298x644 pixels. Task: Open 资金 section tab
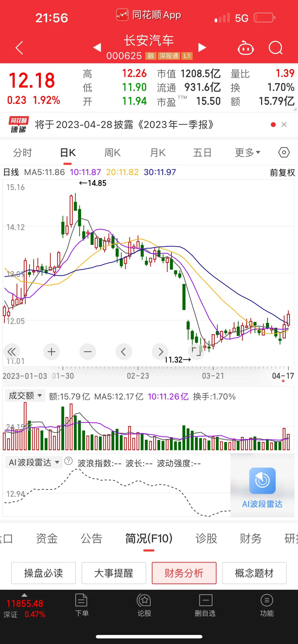[47, 538]
